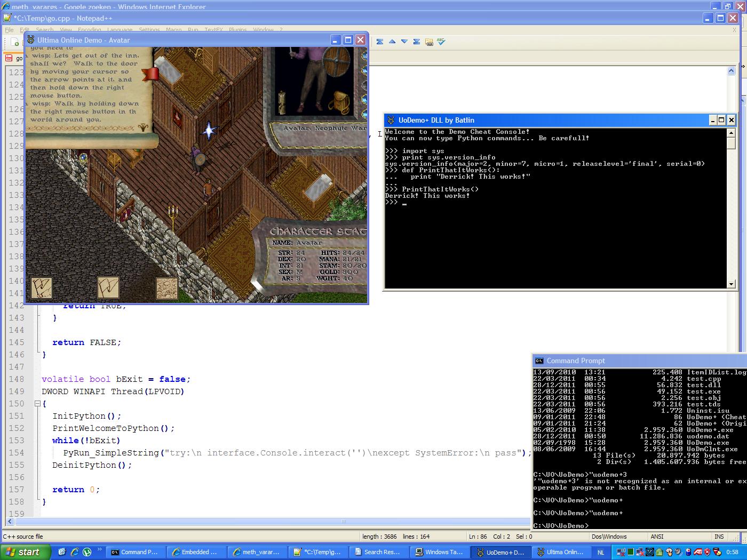Click the red flag marker on the journal scroll
The height and width of the screenshot is (560, 747).
pos(150,74)
